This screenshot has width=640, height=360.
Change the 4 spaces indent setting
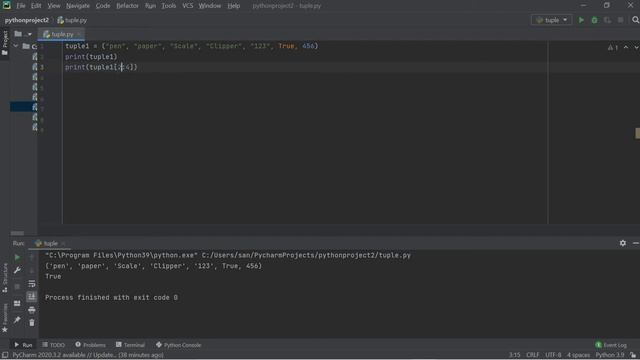tap(578, 355)
